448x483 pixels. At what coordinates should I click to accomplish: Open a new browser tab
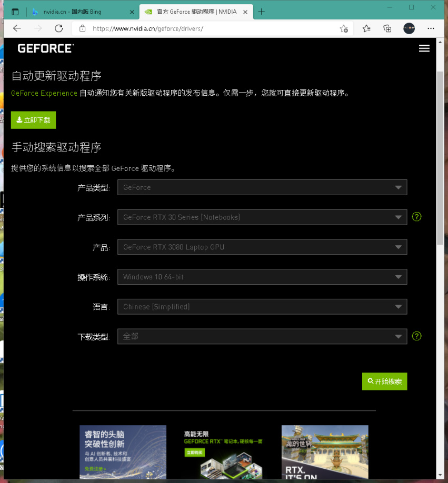[261, 12]
